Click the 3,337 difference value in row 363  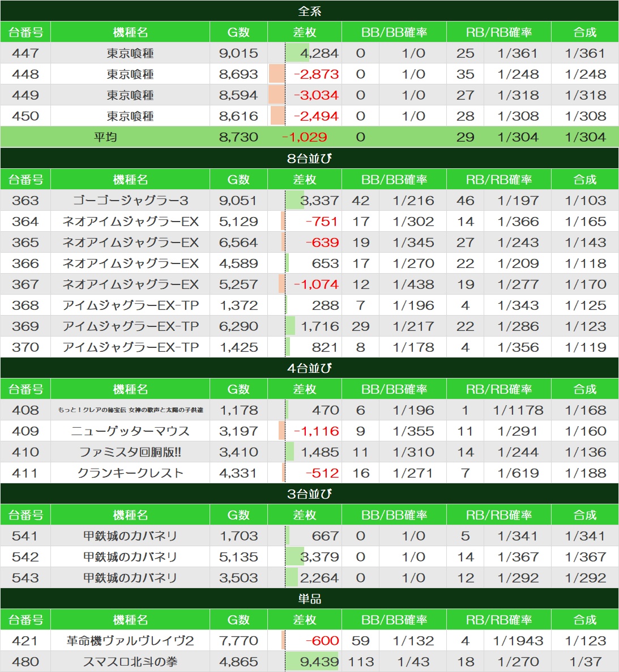coord(319,200)
